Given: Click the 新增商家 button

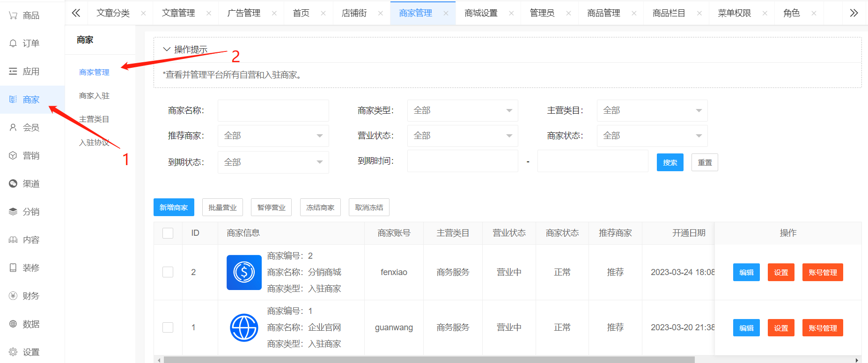Looking at the screenshot, I should [174, 207].
